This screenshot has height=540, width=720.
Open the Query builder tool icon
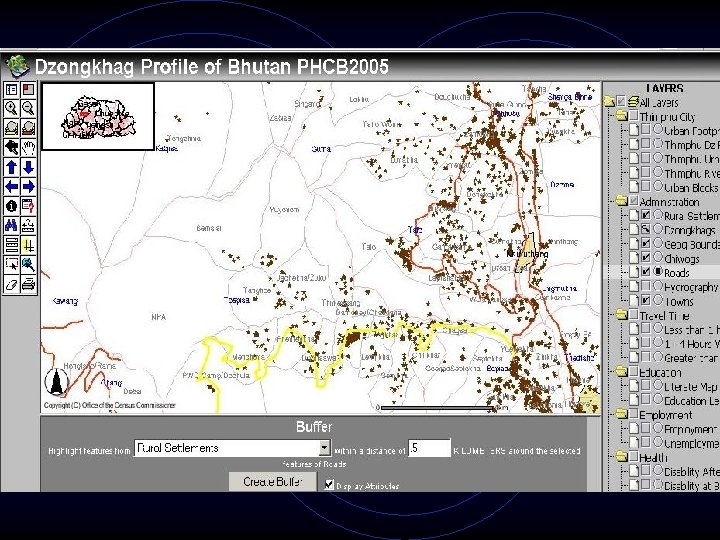coord(28,206)
